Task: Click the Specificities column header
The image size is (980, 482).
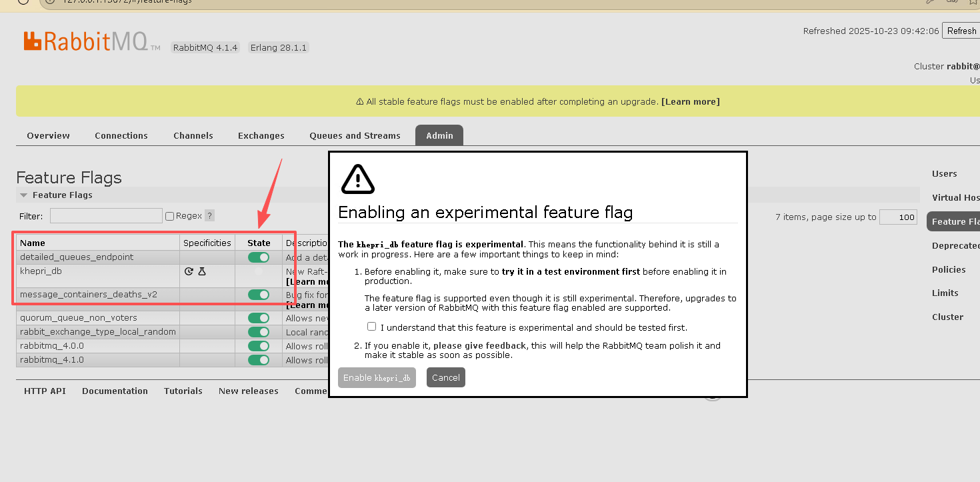Action: pyautogui.click(x=207, y=243)
